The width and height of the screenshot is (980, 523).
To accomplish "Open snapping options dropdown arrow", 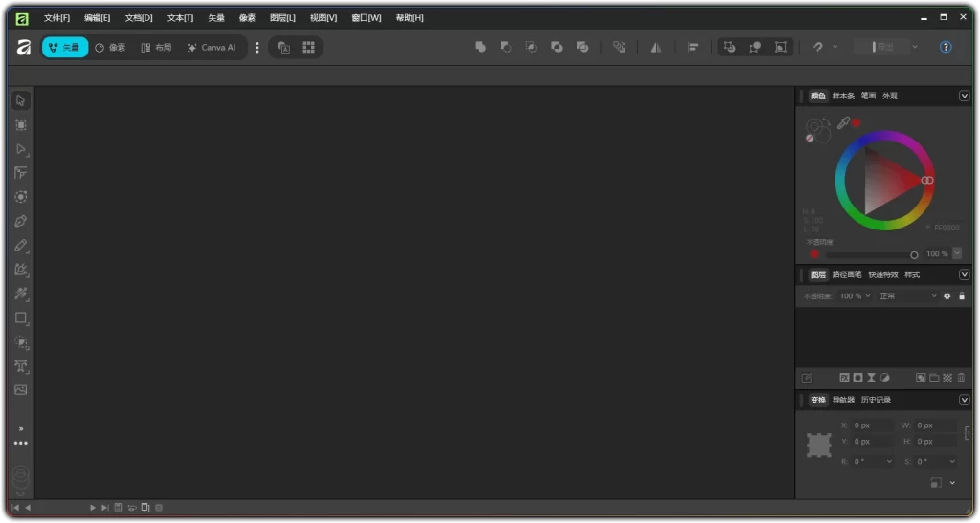I will [835, 47].
